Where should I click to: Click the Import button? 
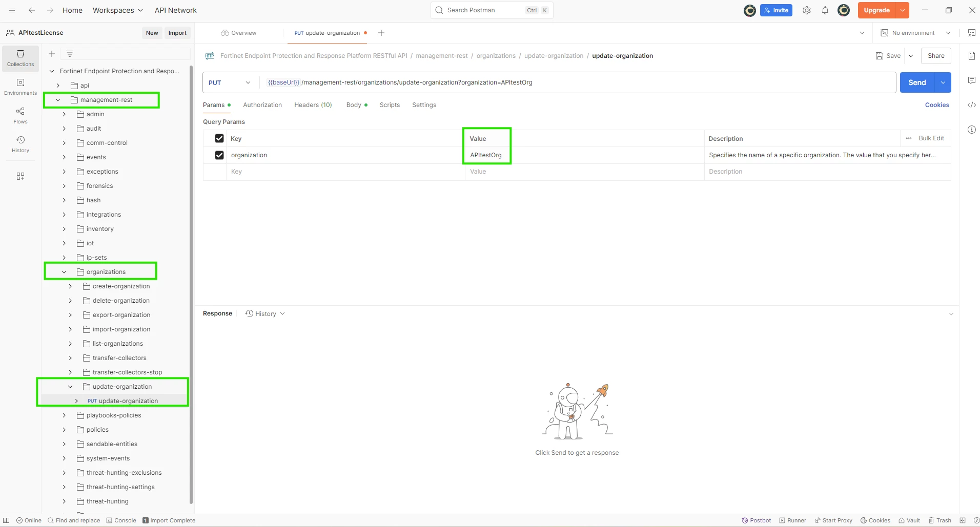(177, 33)
